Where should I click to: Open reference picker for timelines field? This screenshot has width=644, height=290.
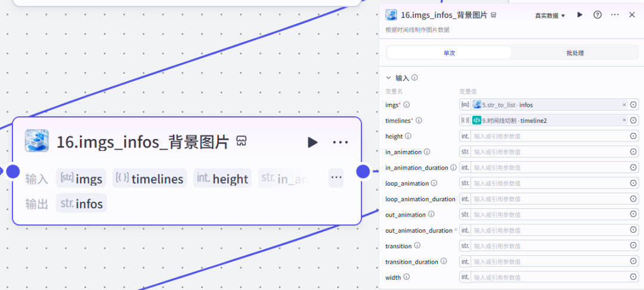[x=633, y=121]
